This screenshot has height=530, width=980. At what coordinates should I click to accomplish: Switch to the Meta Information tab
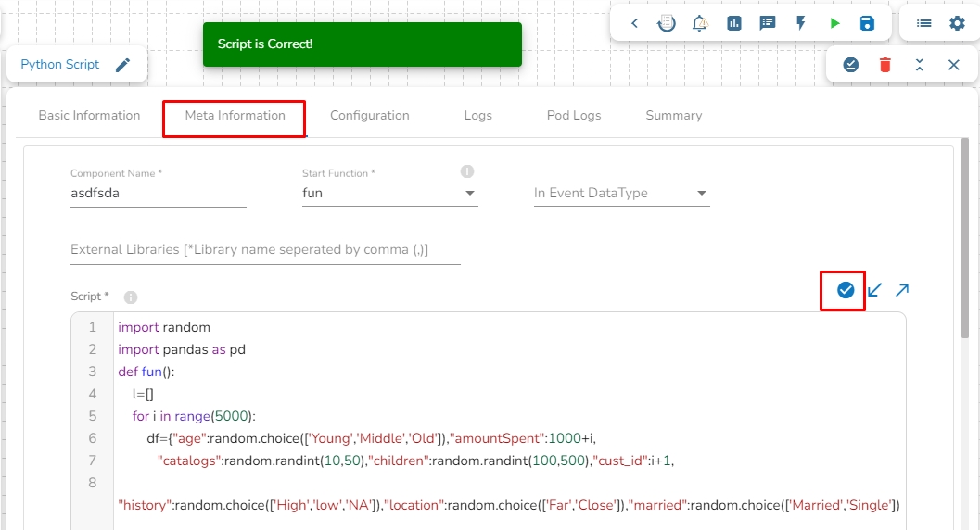pos(235,116)
